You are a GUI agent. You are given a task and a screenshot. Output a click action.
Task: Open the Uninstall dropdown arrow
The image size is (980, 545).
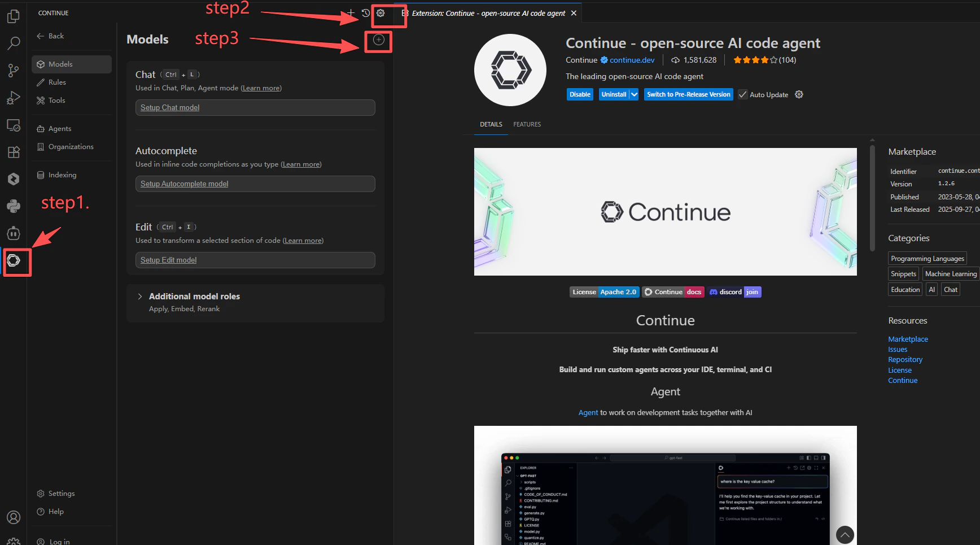coord(634,94)
